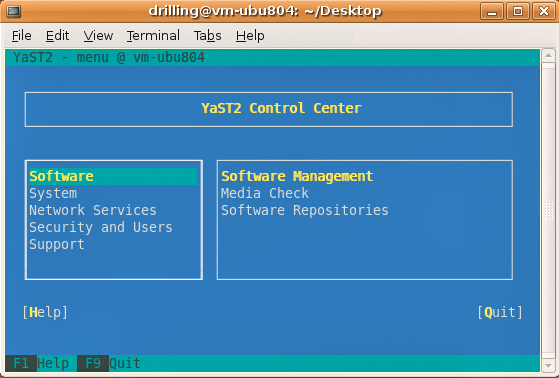Click the F9 Quit shortcut in the bottom bar
The image size is (559, 378).
pyautogui.click(x=109, y=363)
